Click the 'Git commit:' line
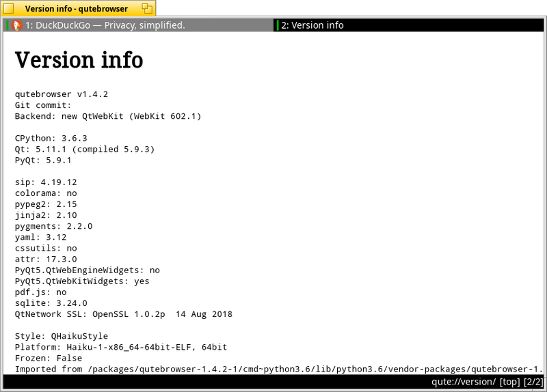Viewport: 547px width, 392px height. click(x=43, y=105)
